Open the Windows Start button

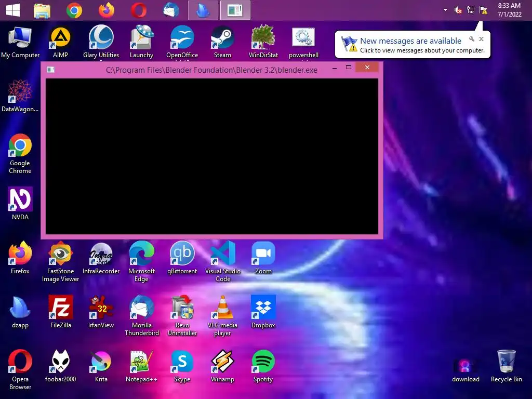pyautogui.click(x=13, y=10)
